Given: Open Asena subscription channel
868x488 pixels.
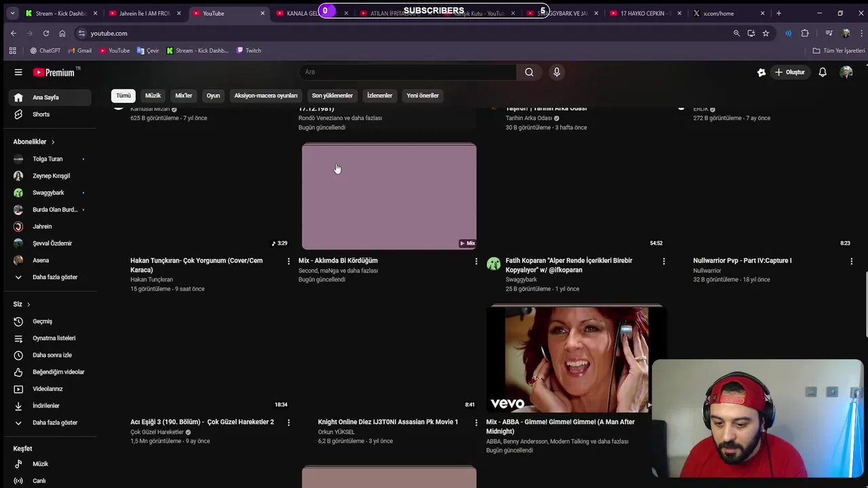Looking at the screenshot, I should pos(51,260).
